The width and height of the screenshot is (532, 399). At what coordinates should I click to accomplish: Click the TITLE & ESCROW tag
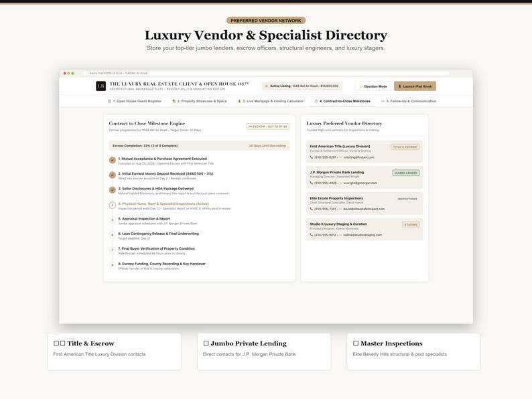pyautogui.click(x=405, y=147)
